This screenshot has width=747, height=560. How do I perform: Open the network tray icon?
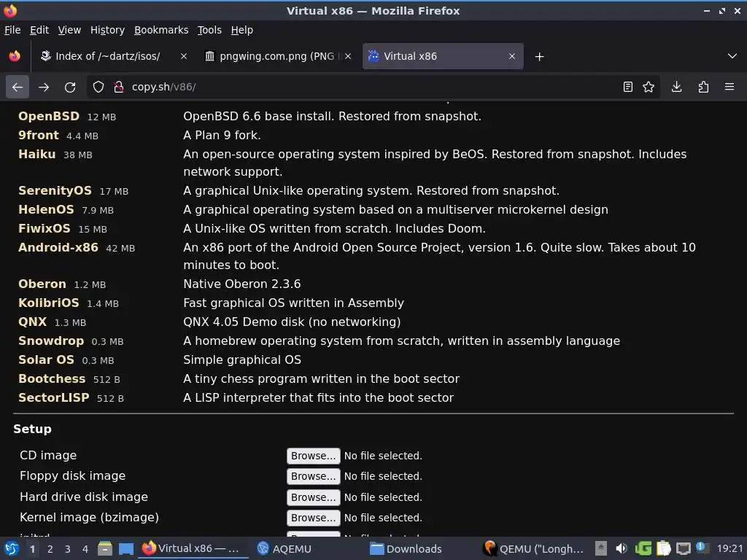click(683, 548)
